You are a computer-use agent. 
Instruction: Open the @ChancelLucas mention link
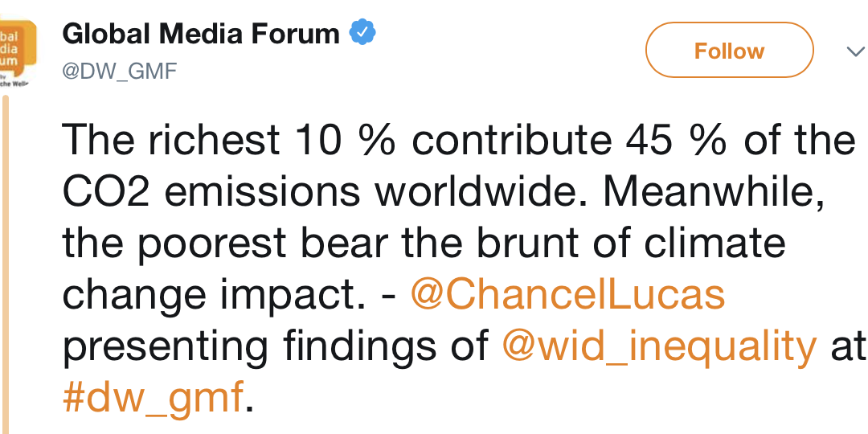[567, 295]
